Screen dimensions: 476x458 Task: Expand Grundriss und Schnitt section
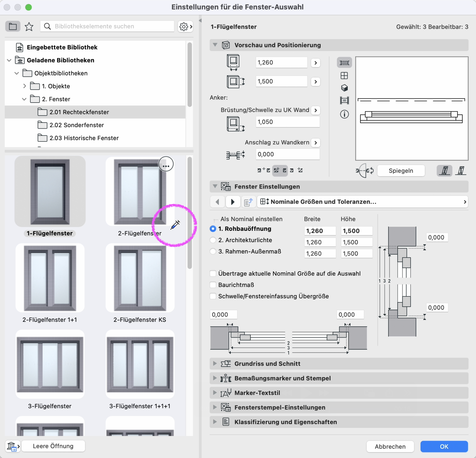point(215,363)
